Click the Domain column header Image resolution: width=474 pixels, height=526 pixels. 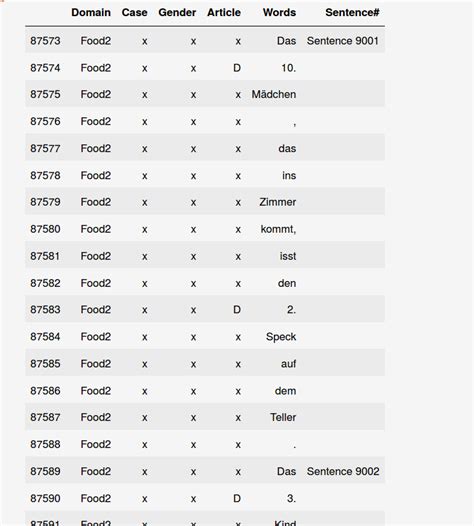pyautogui.click(x=91, y=12)
